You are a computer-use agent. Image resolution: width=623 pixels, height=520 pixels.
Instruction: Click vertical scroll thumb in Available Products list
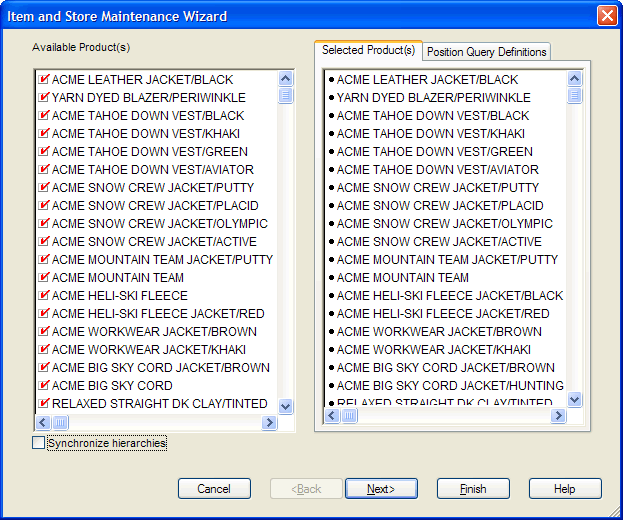(x=286, y=95)
